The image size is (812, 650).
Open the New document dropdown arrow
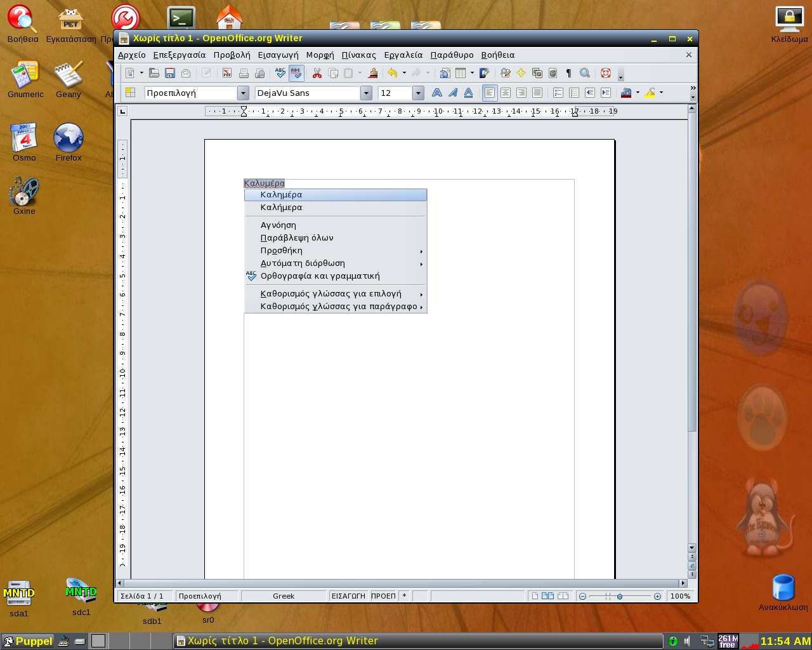141,73
